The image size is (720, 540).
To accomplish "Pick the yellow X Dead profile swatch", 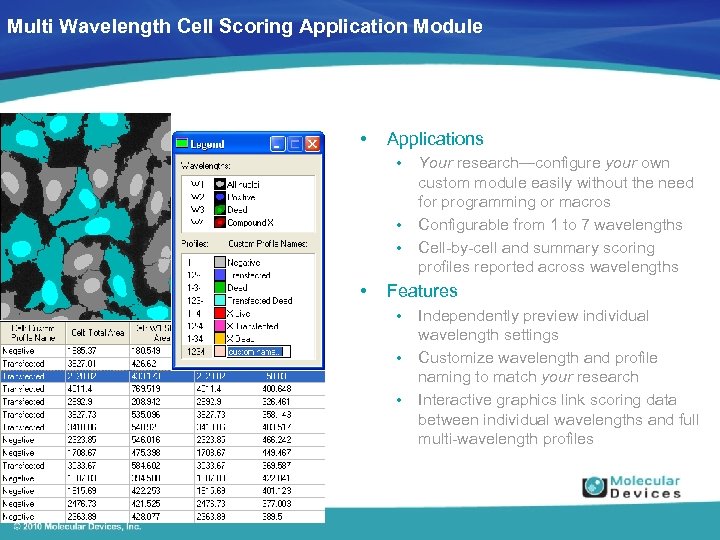I will 220,338.
